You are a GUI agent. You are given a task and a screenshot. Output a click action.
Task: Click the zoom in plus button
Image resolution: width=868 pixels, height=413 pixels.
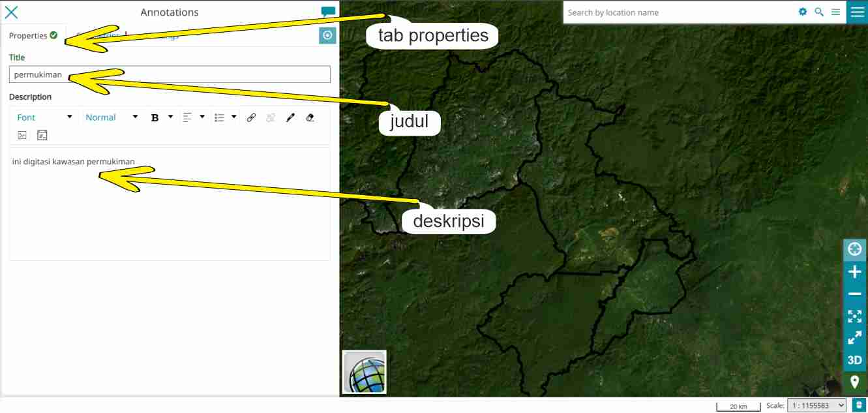point(854,272)
